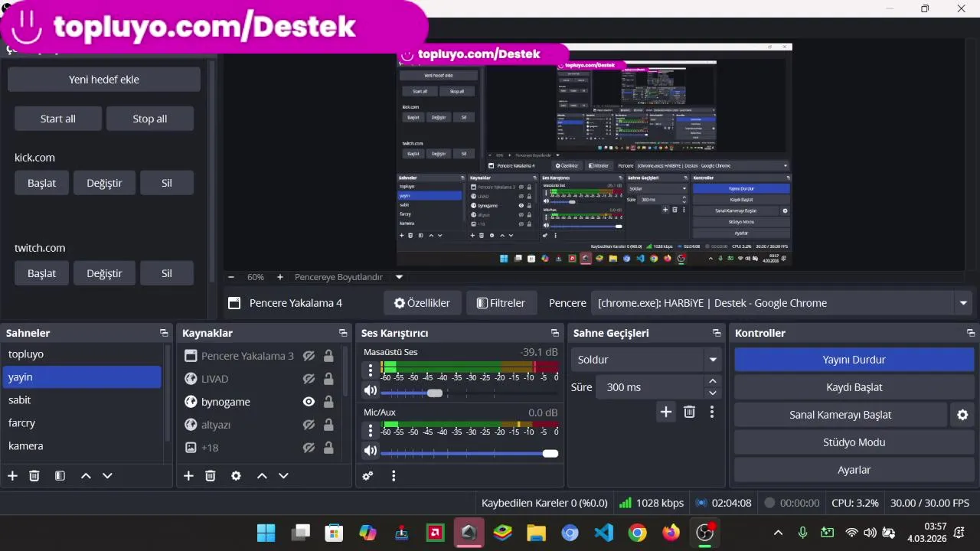Move selected scene down in Sahneler
The height and width of the screenshot is (551, 980).
click(107, 476)
